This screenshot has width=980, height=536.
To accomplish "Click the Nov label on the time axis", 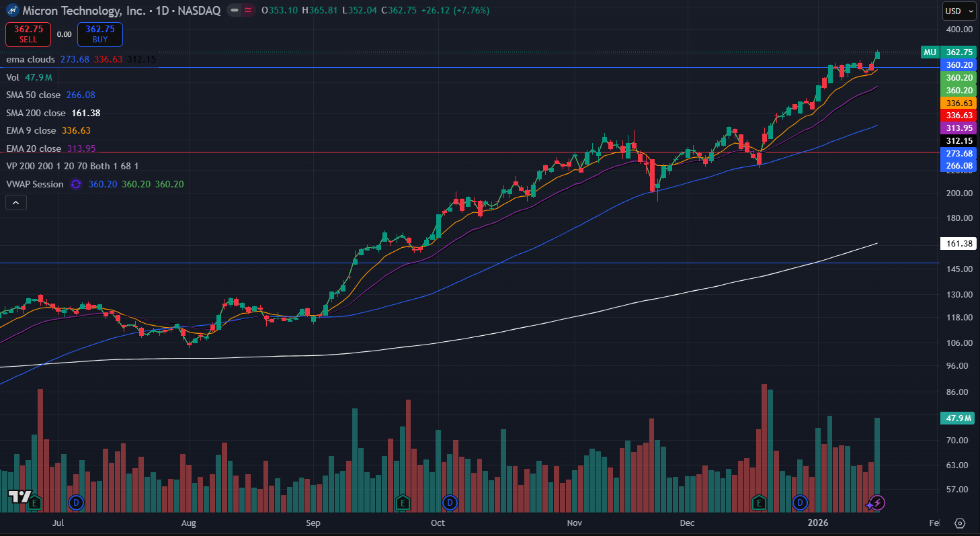I will pos(575,523).
